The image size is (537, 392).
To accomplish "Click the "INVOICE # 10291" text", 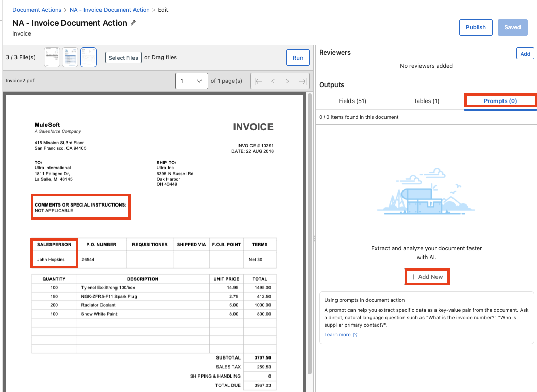I will click(255, 146).
